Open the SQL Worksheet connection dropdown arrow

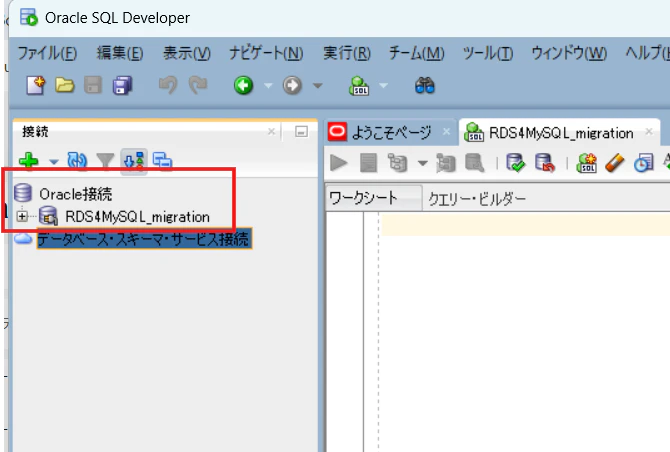click(383, 85)
